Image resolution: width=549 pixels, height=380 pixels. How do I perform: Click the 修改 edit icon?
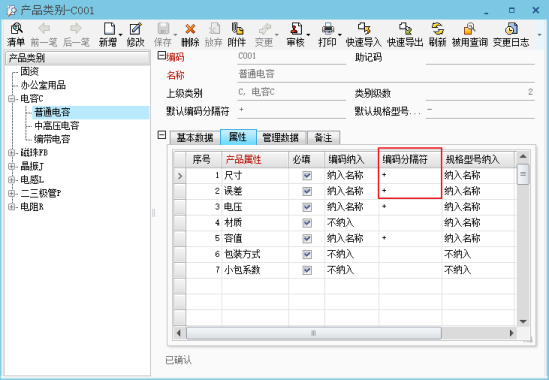coord(135,29)
